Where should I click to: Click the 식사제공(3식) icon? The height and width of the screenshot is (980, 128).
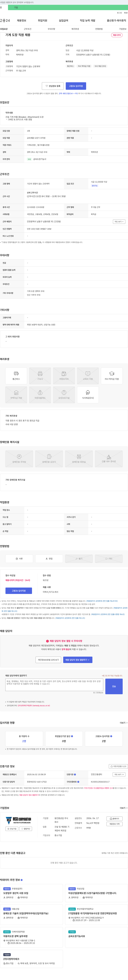pyautogui.click(x=88, y=395)
